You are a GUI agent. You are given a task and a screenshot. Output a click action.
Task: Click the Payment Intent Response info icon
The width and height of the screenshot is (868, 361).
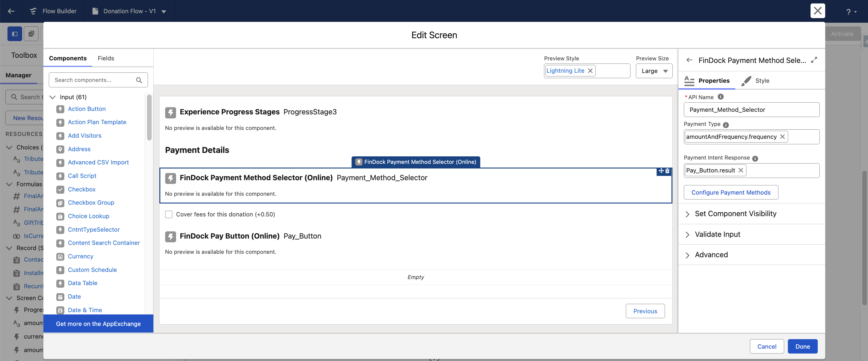click(755, 158)
